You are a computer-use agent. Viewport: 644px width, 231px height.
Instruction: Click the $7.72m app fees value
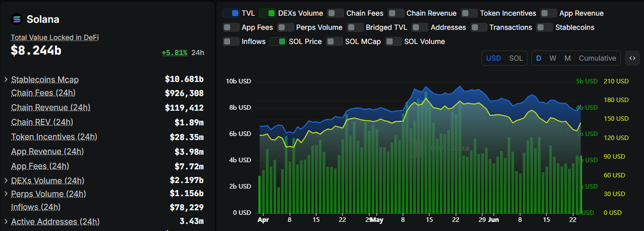(x=189, y=166)
